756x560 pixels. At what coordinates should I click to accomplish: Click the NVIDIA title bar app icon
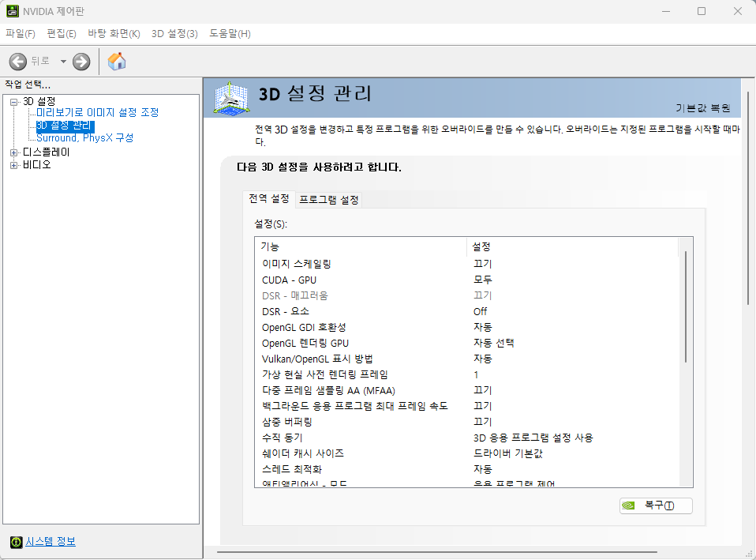coord(12,11)
